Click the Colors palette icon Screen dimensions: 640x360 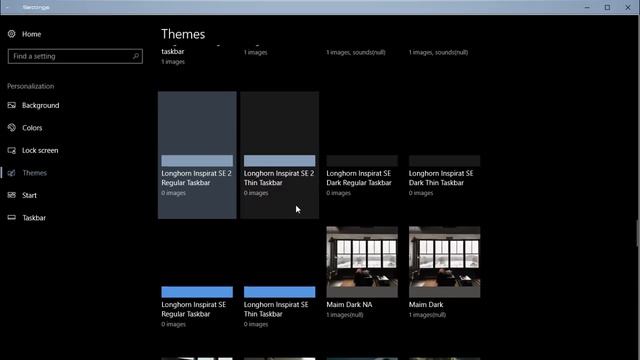pos(11,128)
